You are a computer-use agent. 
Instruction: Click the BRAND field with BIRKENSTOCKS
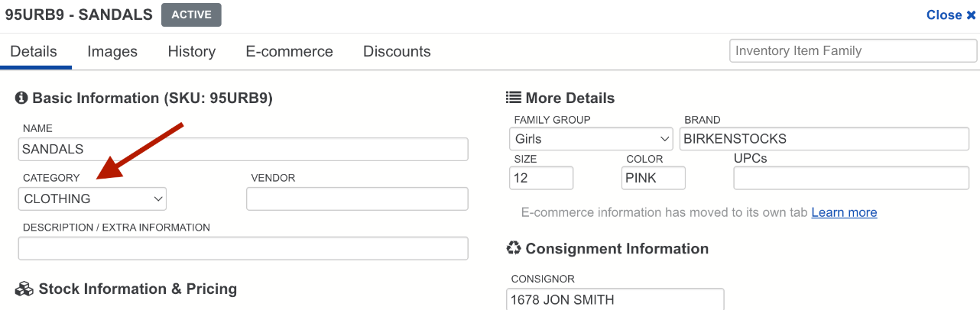coord(824,139)
